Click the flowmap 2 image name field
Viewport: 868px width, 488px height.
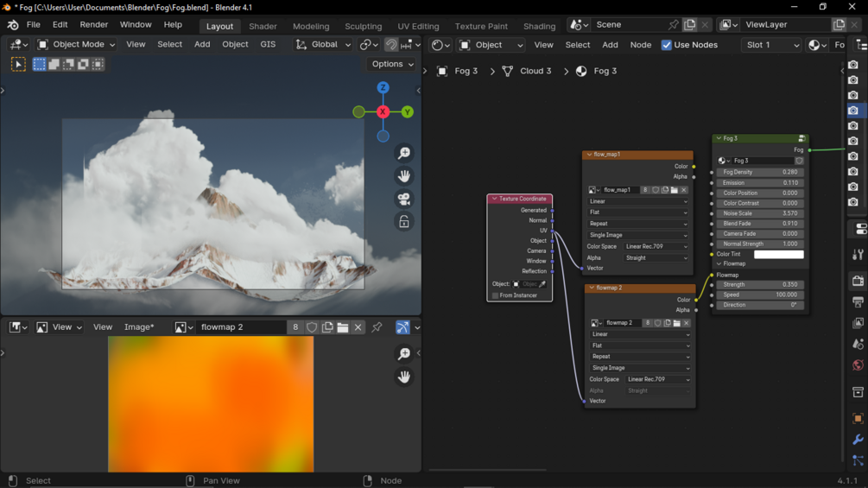coord(241,327)
